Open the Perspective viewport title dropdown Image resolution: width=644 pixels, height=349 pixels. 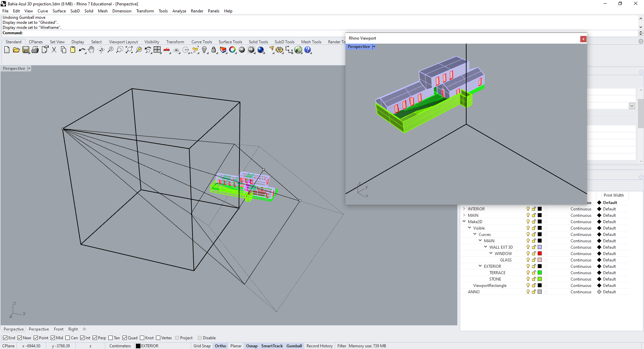pyautogui.click(x=29, y=68)
